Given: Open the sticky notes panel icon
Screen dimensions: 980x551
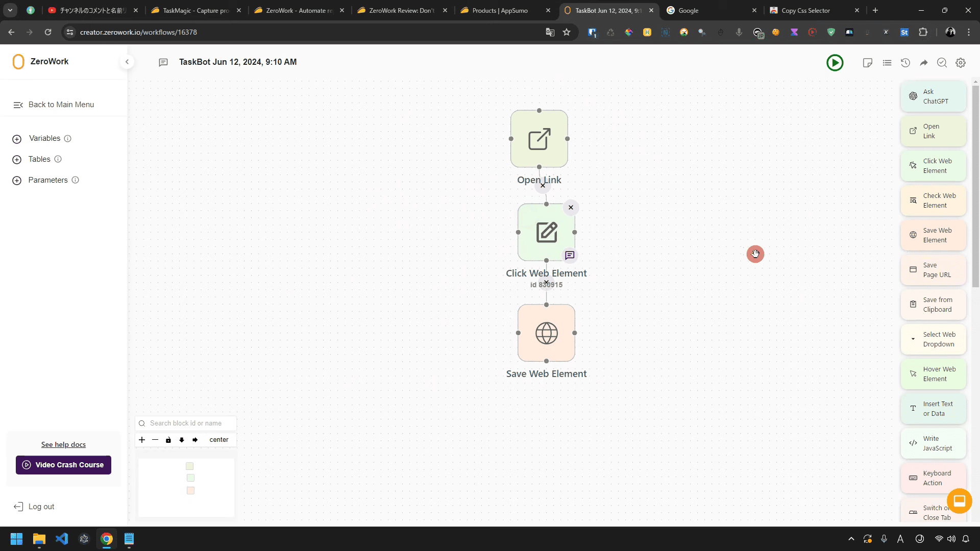Looking at the screenshot, I should point(868,62).
